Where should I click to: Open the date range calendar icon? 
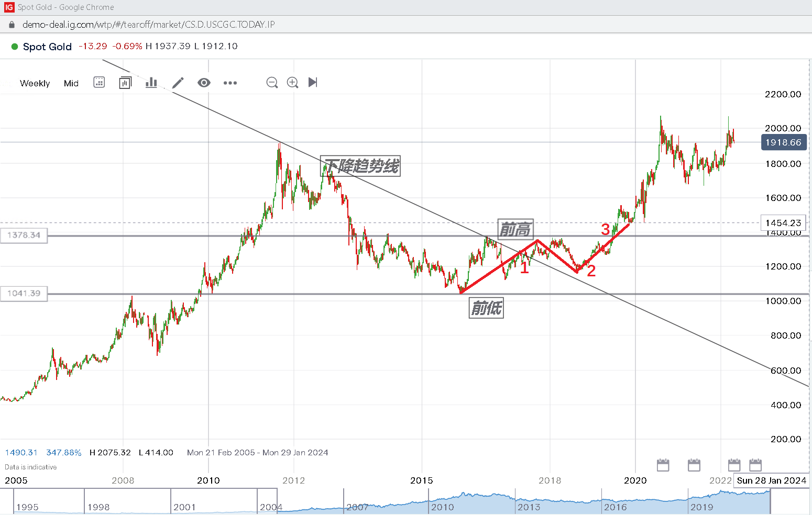pyautogui.click(x=99, y=82)
